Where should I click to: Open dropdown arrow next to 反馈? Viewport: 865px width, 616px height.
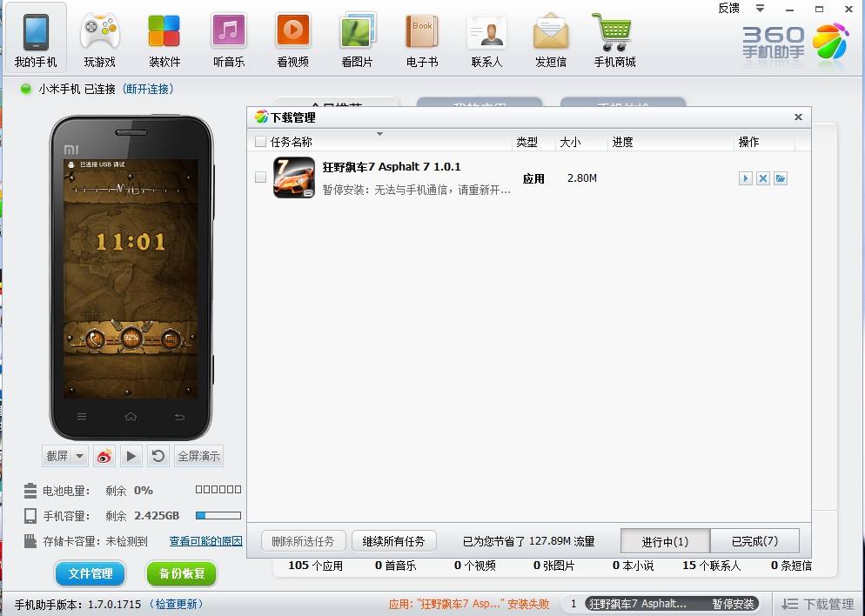pos(760,8)
